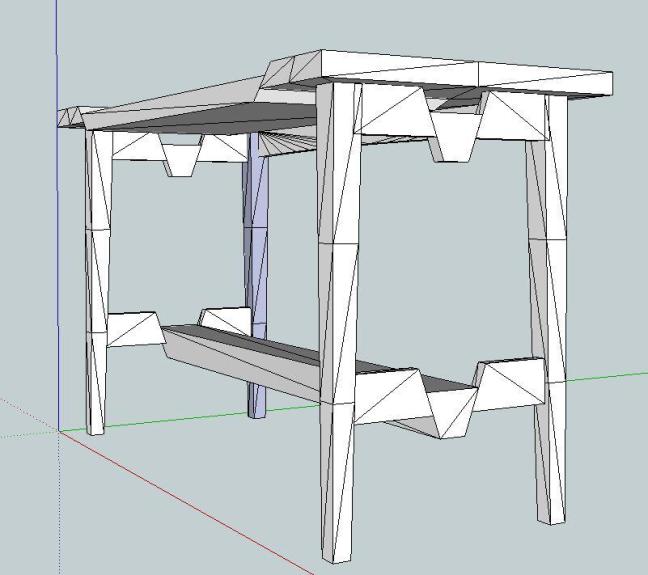Image resolution: width=648 pixels, height=575 pixels.
Task: Select the blue-shaded rear table leg
Action: pos(257,273)
